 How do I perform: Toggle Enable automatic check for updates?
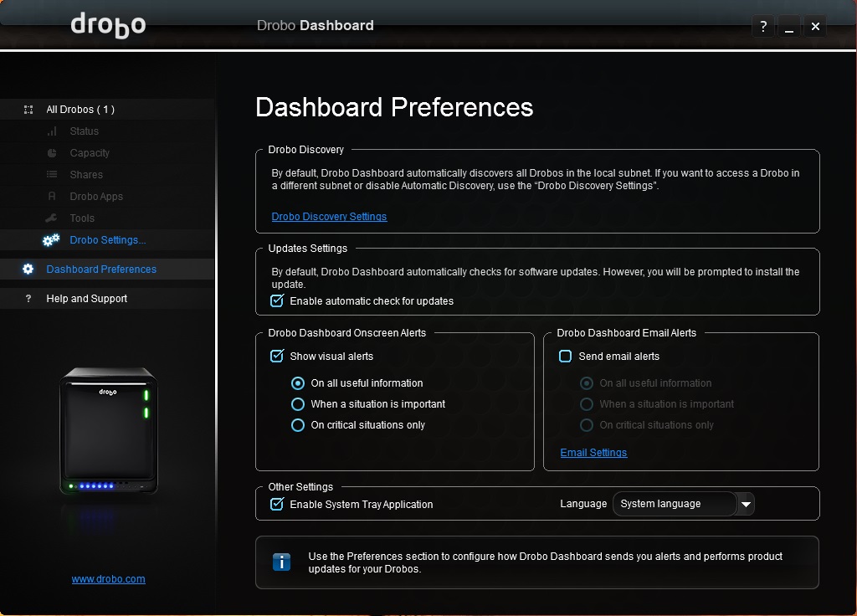click(277, 300)
